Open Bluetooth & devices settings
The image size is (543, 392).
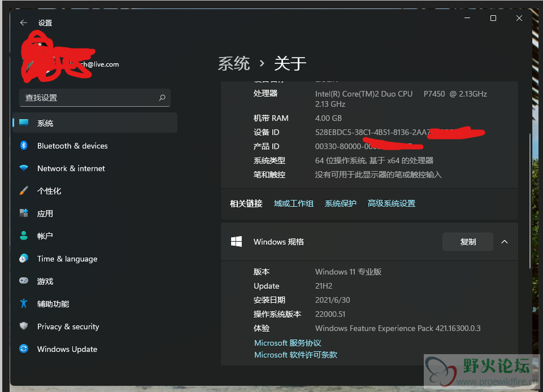pyautogui.click(x=95, y=146)
